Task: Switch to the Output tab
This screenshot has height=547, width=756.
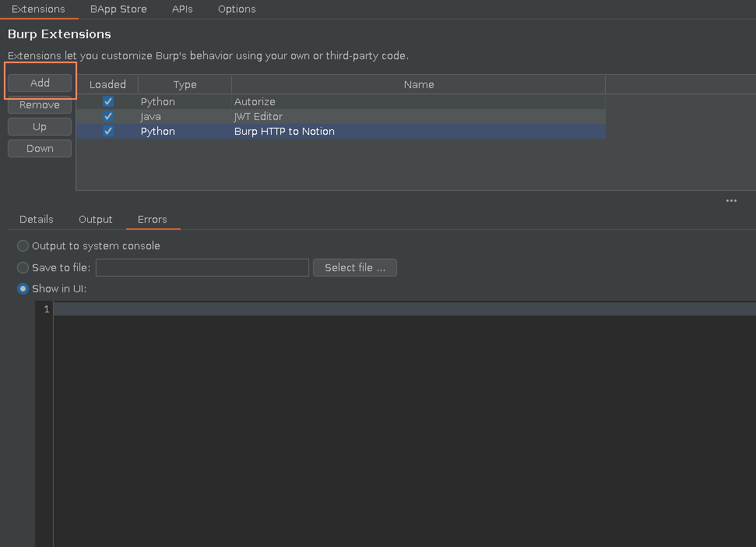Action: pyautogui.click(x=96, y=219)
